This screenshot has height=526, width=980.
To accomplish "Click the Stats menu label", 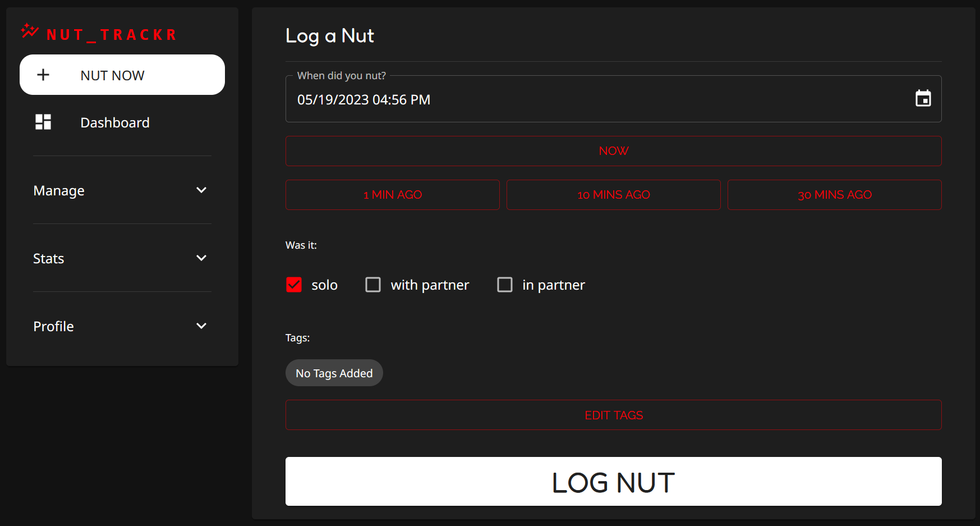I will [49, 259].
